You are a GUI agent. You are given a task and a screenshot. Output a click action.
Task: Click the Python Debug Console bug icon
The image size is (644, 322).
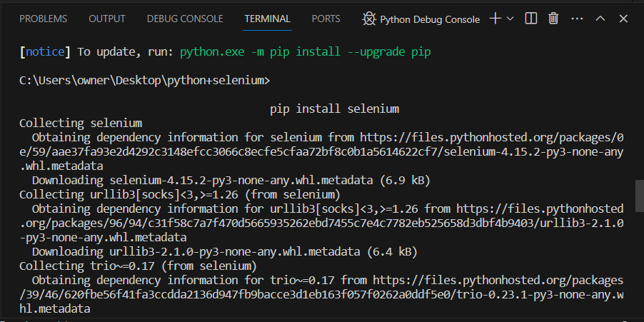[369, 19]
